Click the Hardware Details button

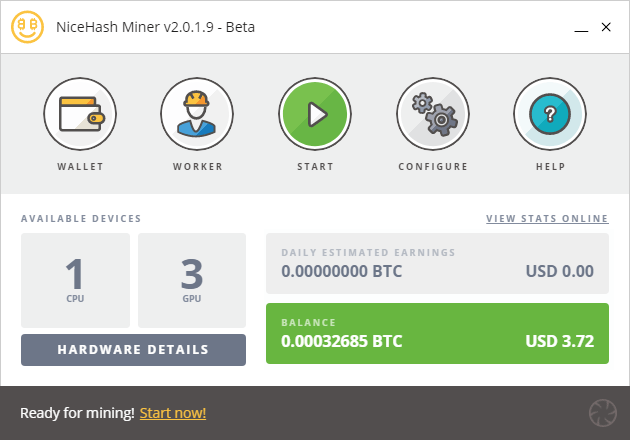[133, 350]
